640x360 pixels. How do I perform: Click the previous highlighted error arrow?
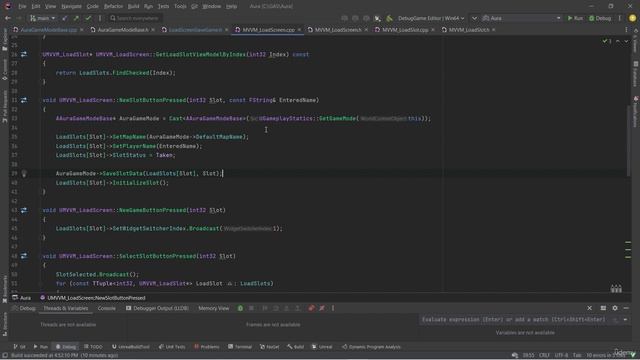pos(618,41)
